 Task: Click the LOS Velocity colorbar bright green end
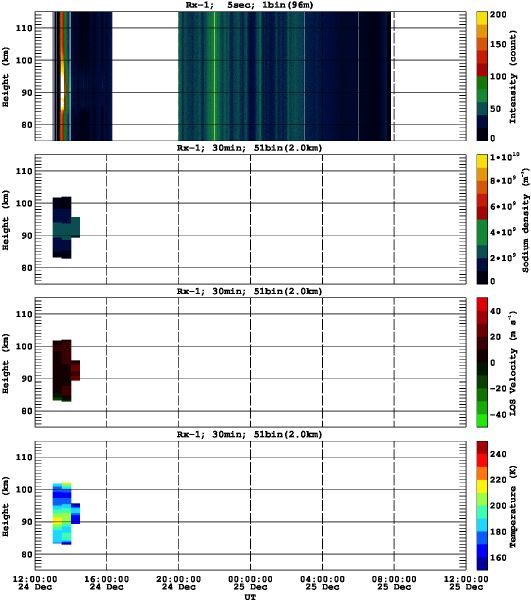[482, 420]
